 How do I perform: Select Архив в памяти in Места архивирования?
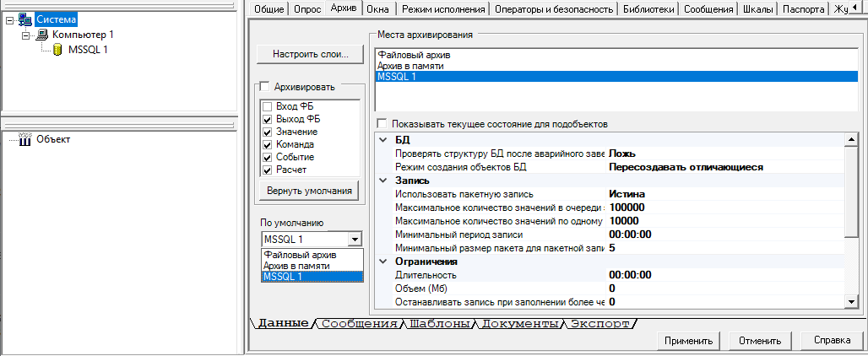[x=616, y=66]
